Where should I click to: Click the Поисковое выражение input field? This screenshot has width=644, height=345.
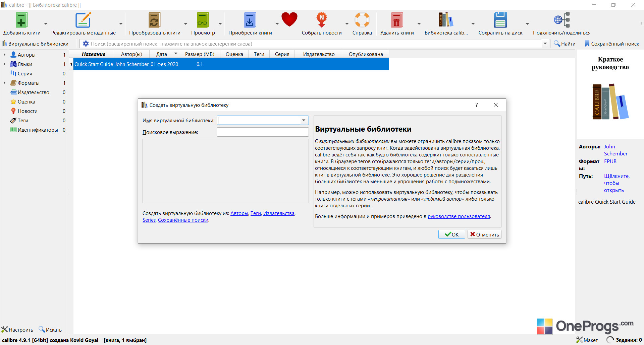(x=263, y=132)
